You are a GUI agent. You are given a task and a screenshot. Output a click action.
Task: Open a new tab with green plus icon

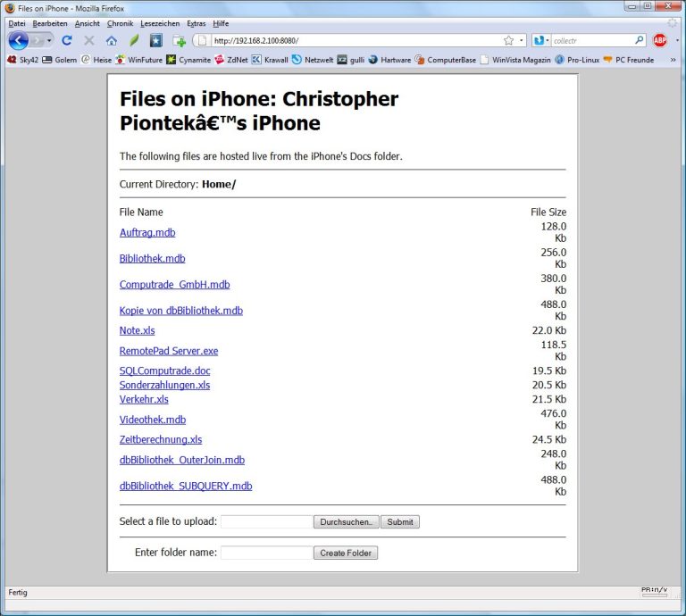pyautogui.click(x=179, y=41)
